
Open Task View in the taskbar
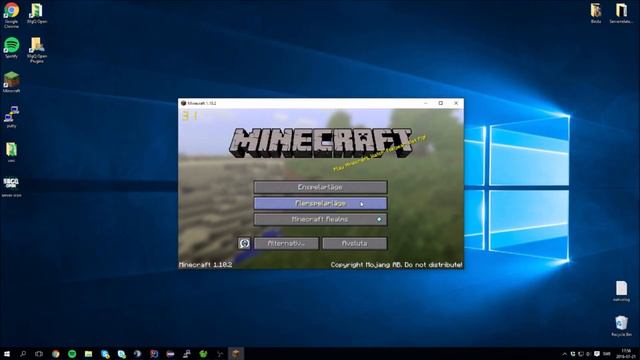tap(39, 354)
